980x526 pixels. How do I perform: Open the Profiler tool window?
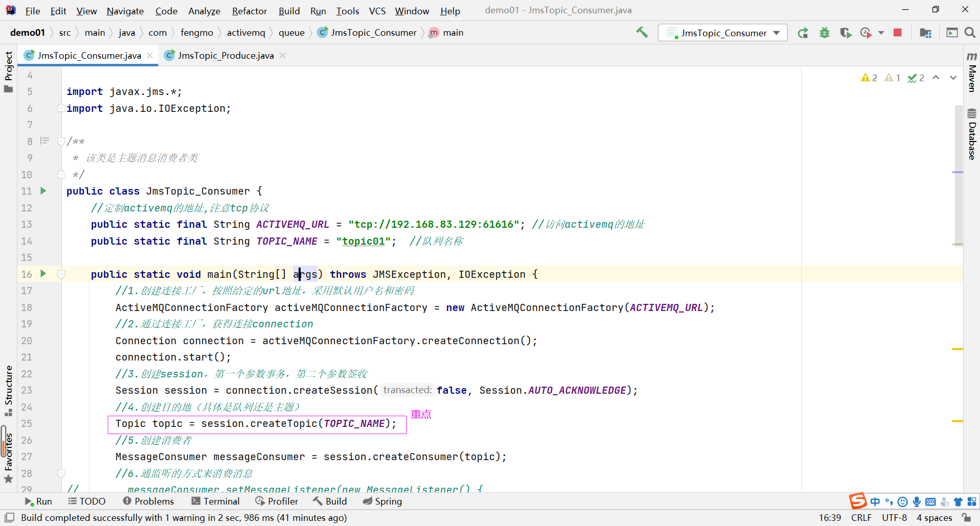277,501
